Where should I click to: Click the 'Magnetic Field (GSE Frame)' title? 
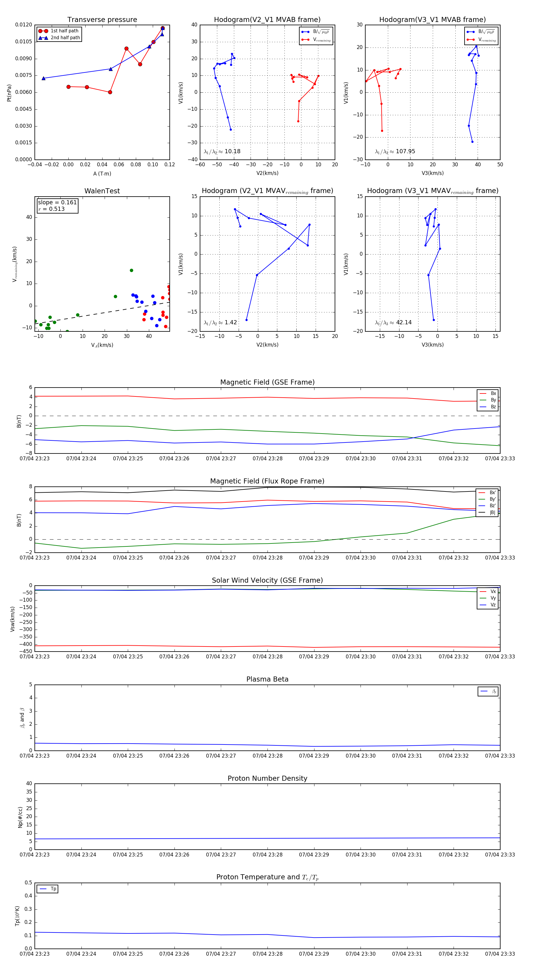coord(267,382)
